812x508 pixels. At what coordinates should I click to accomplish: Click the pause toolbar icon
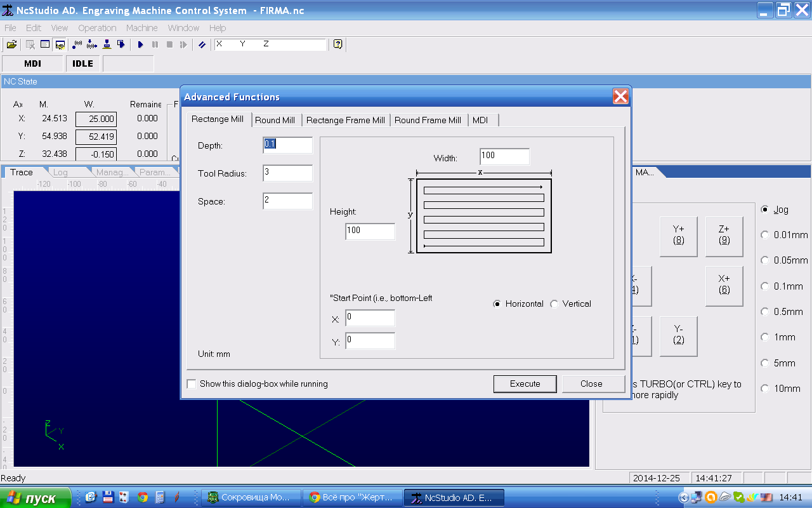155,44
